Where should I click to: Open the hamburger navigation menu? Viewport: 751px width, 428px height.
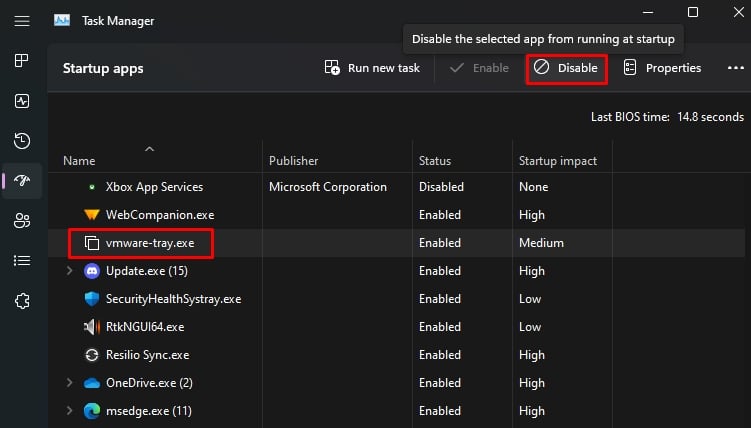click(x=21, y=21)
